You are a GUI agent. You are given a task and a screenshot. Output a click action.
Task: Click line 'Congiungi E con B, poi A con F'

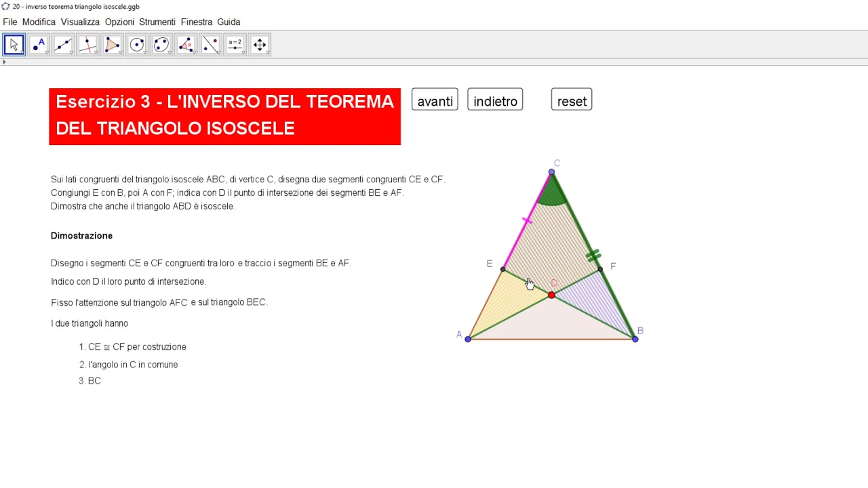(x=227, y=192)
